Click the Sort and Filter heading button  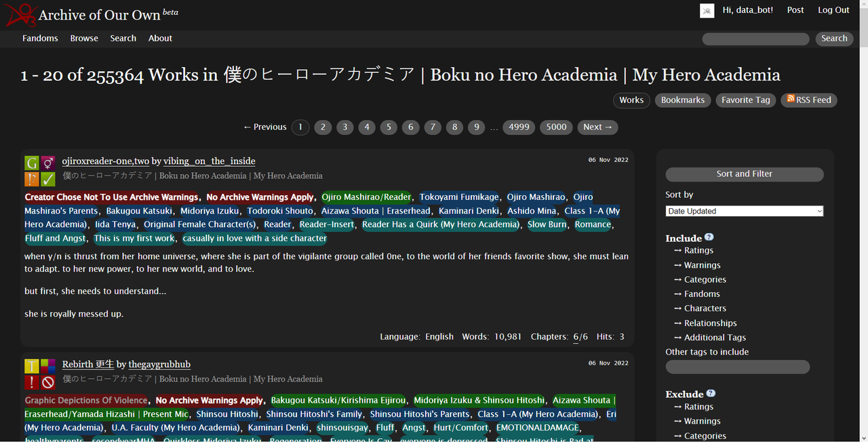tap(745, 174)
